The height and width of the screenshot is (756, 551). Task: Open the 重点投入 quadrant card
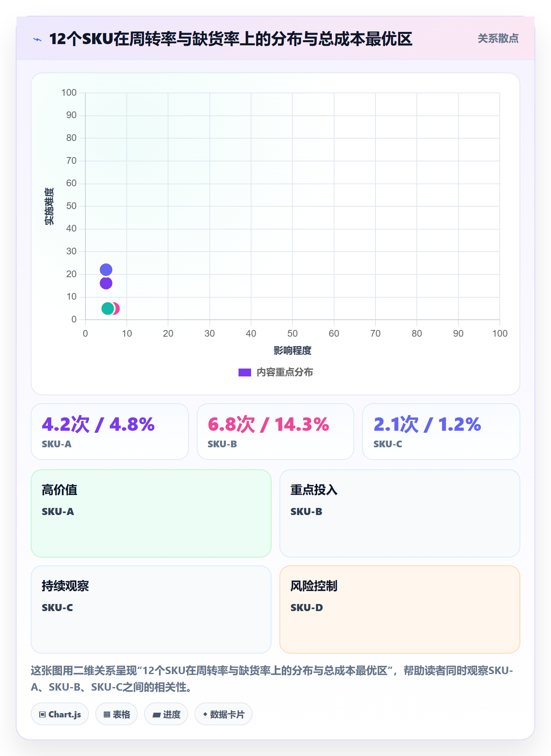(x=400, y=513)
